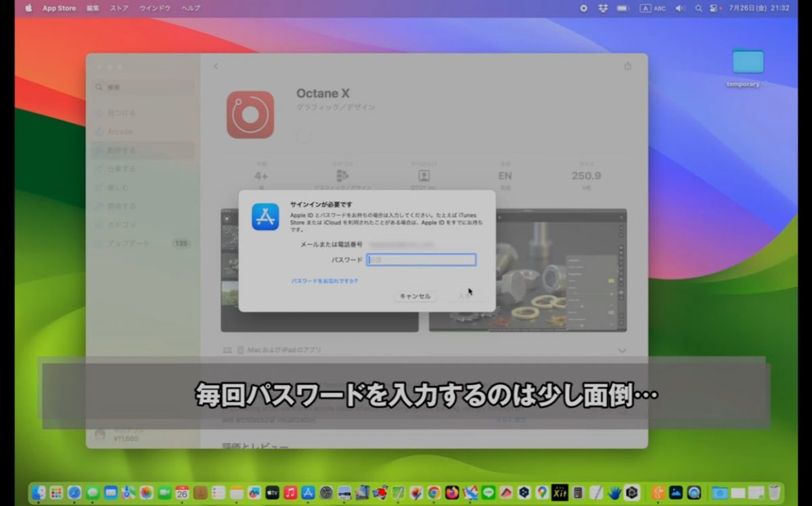Open Safari from the Dock
The height and width of the screenshot is (506, 812).
(74, 492)
